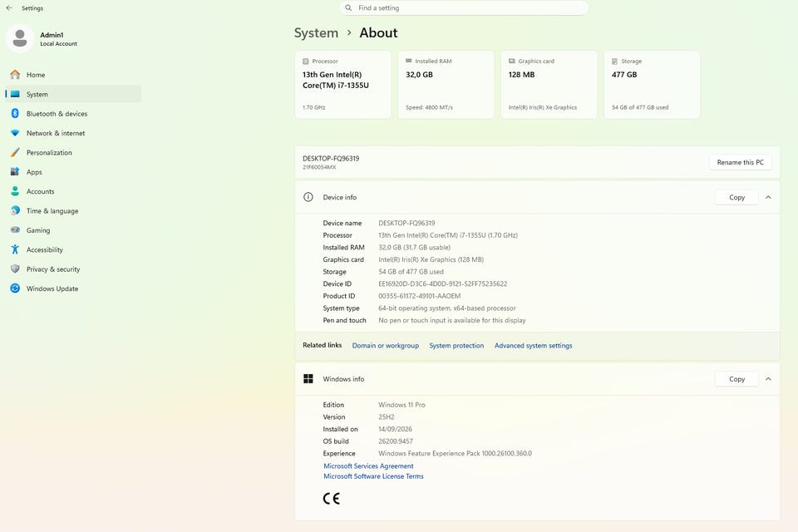This screenshot has width=798, height=532.
Task: Open Accessibility settings
Action: tap(73, 249)
